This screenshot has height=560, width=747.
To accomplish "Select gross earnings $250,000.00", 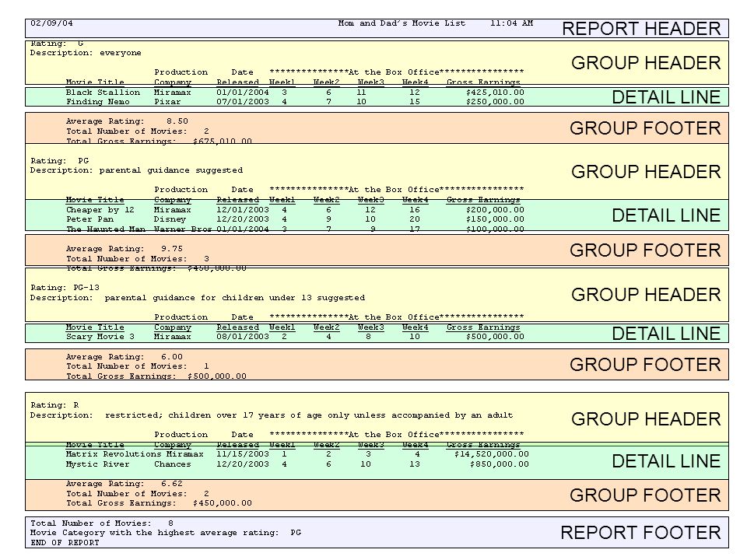I will (495, 102).
